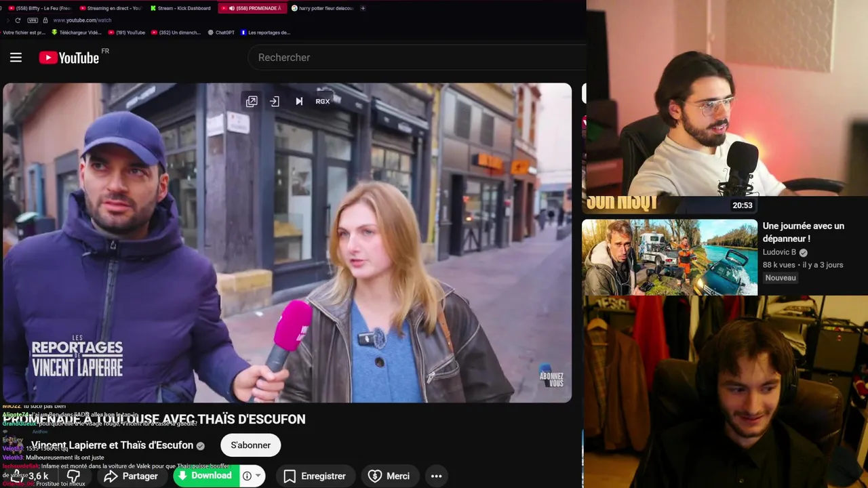The height and width of the screenshot is (488, 868).
Task: Click the RGX overlay button
Action: coord(323,102)
